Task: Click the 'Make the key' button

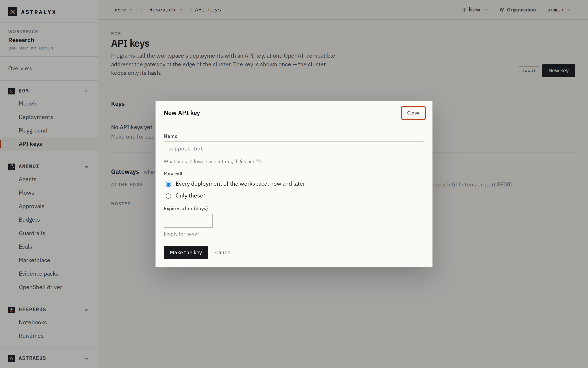Action: [186, 252]
